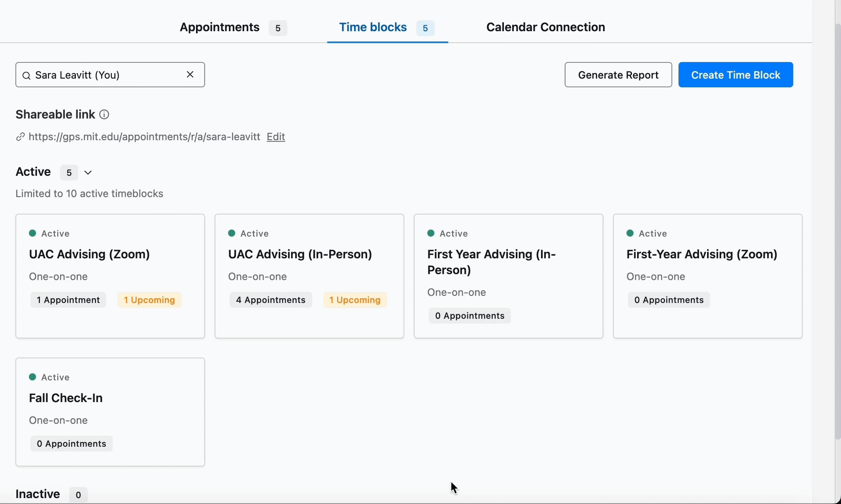Click the Generate Report button
The image size is (841, 504).
(618, 75)
